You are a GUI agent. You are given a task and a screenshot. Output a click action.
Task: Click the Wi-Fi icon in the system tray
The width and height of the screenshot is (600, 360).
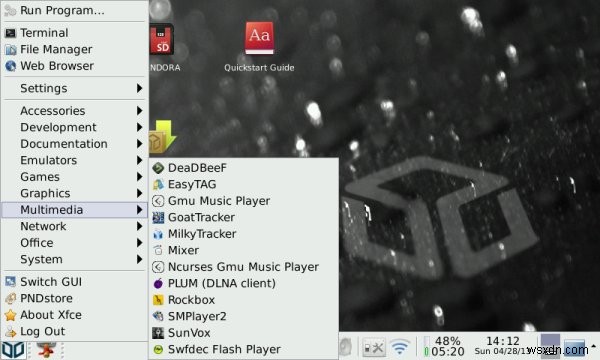(399, 348)
